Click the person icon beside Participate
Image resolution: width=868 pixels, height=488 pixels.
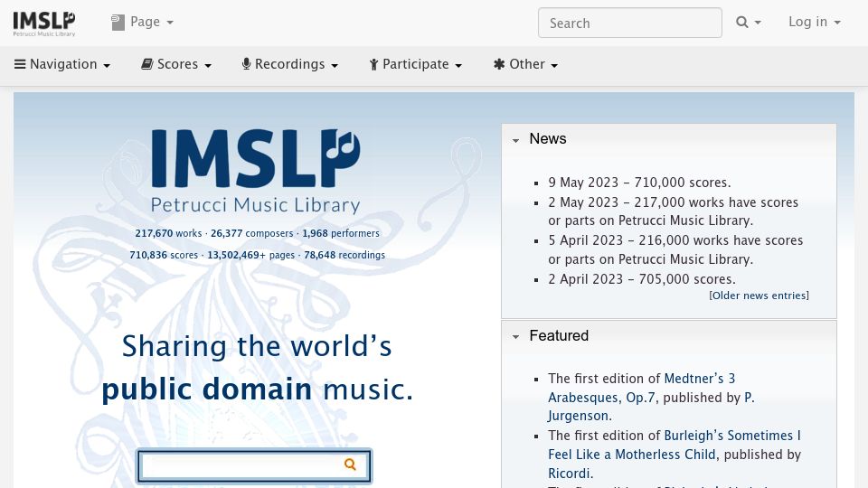373,65
